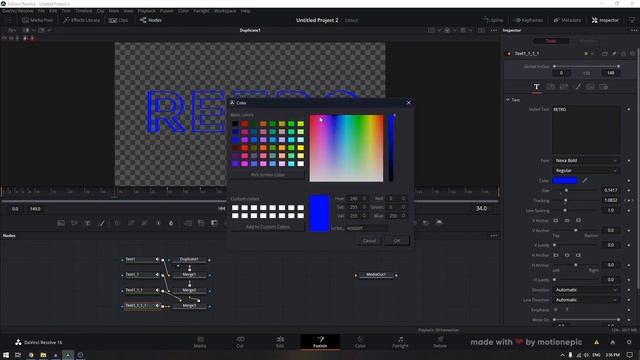Toggle the Clips panel button

coord(118,20)
